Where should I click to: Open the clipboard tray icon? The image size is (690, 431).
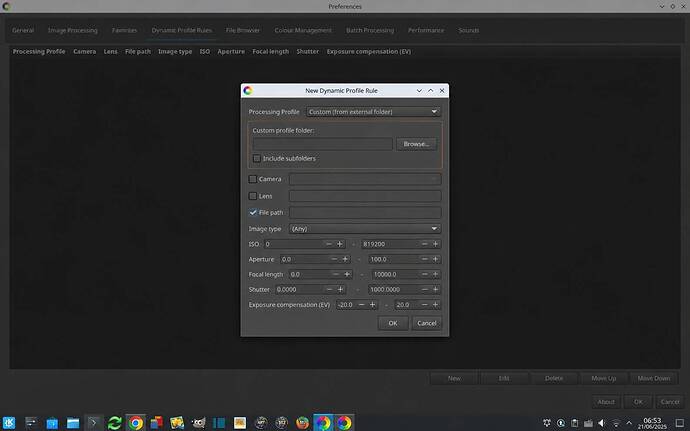coord(574,423)
